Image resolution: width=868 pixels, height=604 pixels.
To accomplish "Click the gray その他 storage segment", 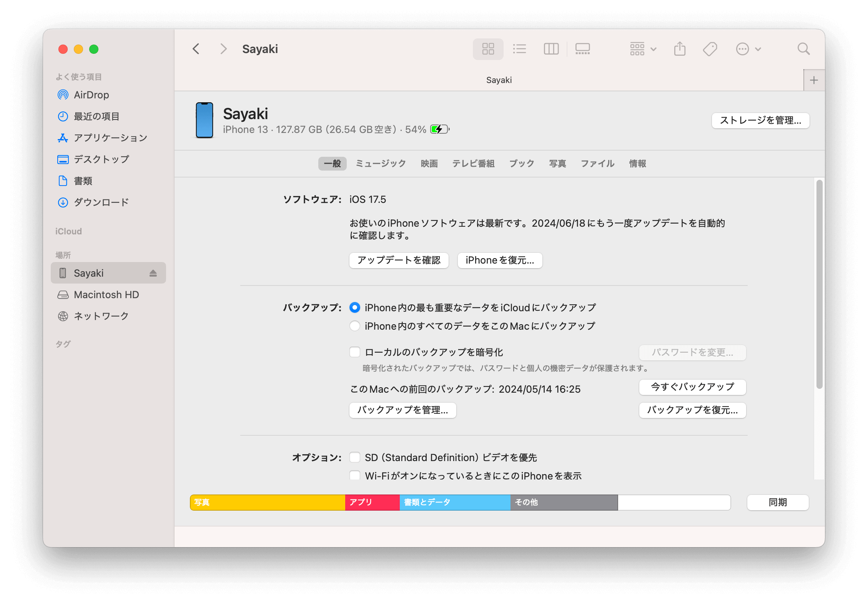I will click(x=564, y=503).
